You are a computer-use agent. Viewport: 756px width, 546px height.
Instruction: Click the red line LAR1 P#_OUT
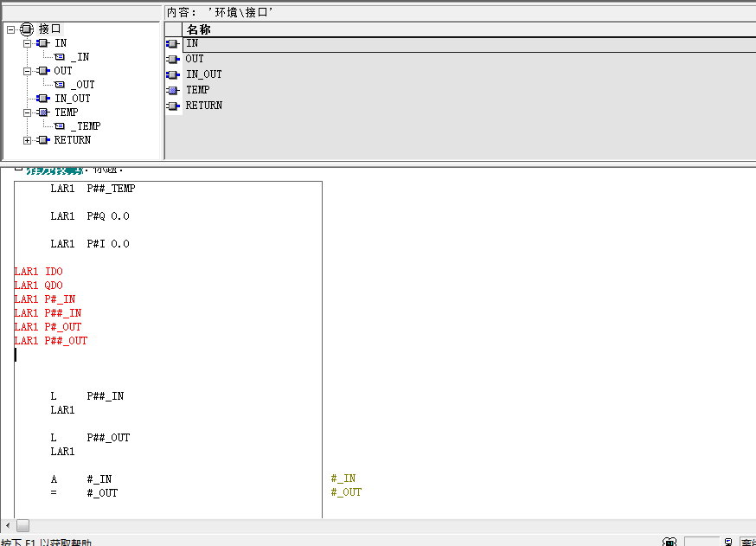(x=48, y=327)
